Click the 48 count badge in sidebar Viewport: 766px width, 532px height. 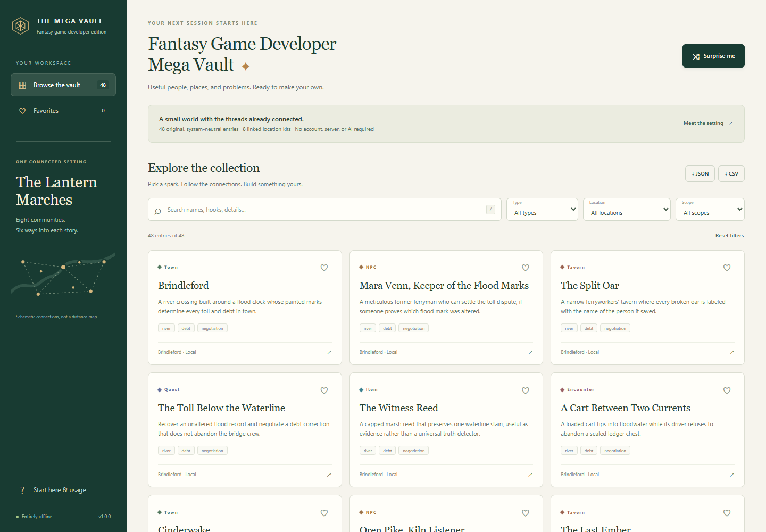tap(103, 85)
